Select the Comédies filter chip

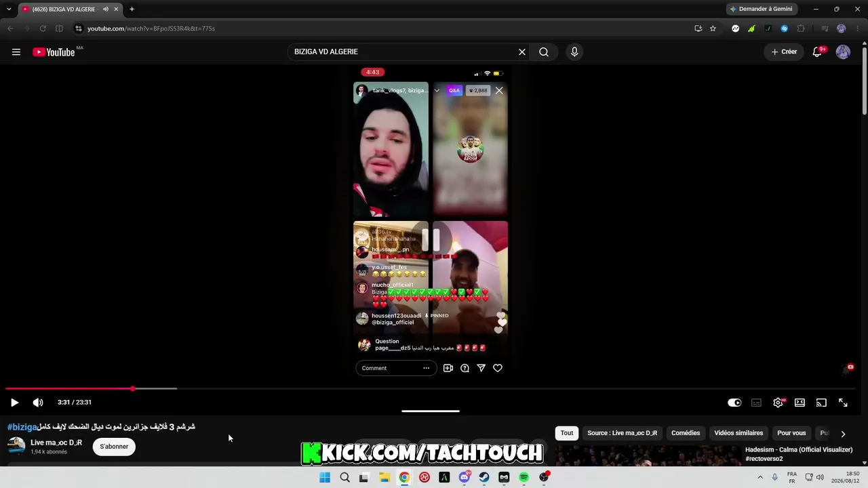pyautogui.click(x=686, y=433)
